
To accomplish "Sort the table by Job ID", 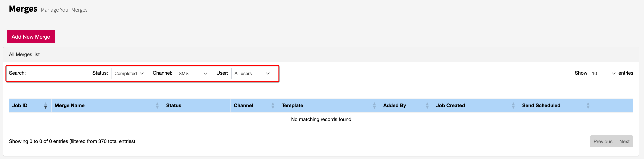I will (30, 105).
